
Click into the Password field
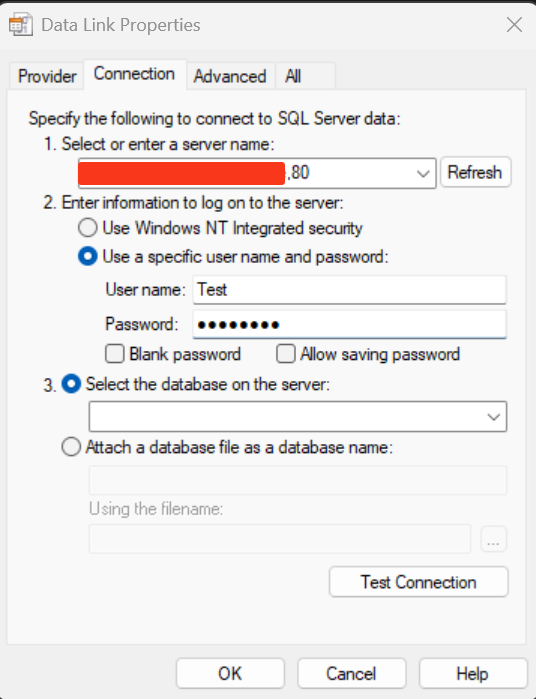tap(349, 324)
